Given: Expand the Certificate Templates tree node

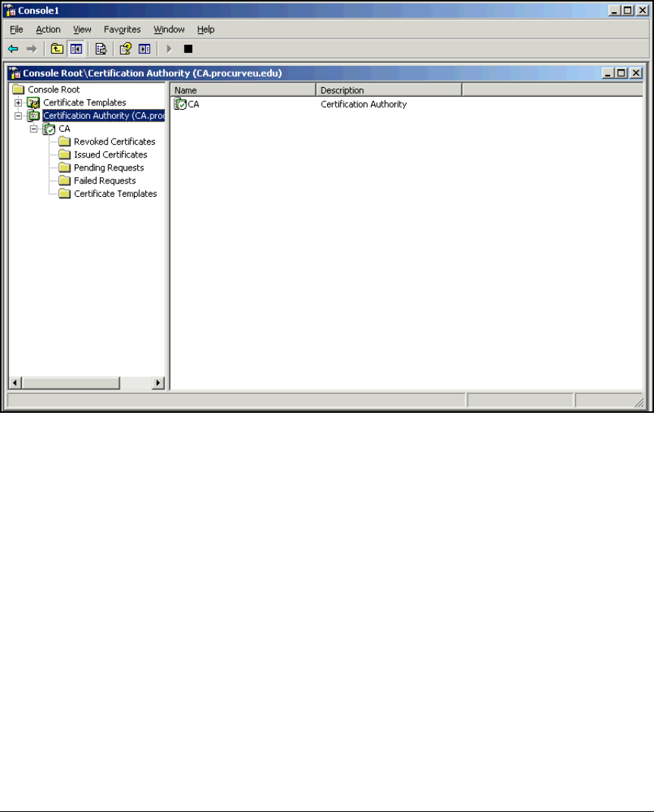Looking at the screenshot, I should tap(18, 102).
